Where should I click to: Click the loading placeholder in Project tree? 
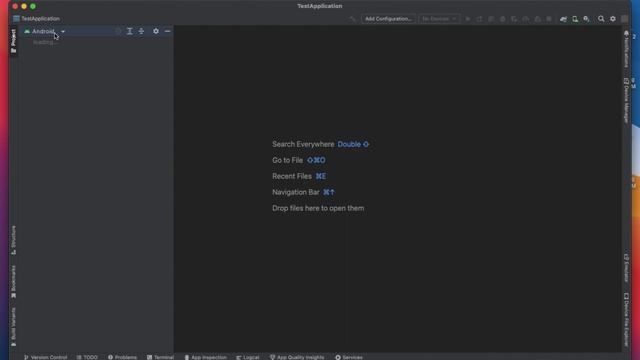click(x=44, y=42)
